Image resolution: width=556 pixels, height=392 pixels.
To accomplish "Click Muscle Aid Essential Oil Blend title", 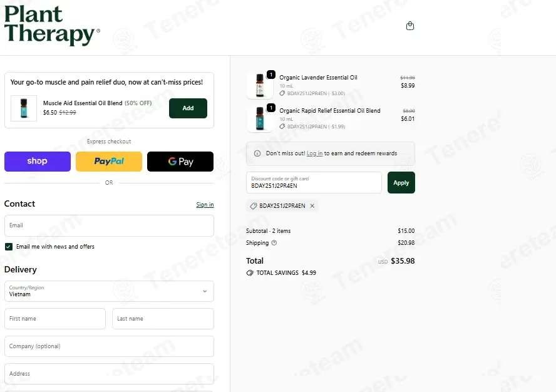I will coord(83,103).
